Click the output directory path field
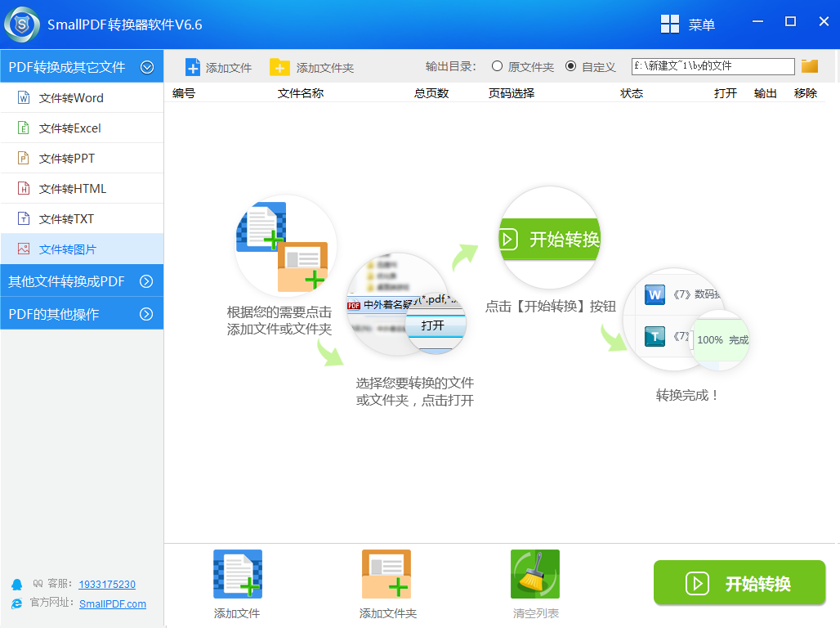 pos(713,66)
